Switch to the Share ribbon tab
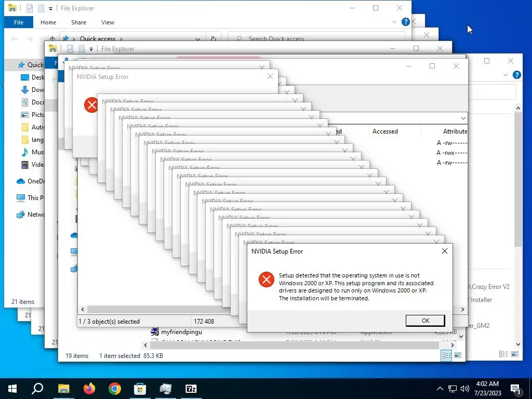Screen dimensions: 532x399 coord(78,22)
